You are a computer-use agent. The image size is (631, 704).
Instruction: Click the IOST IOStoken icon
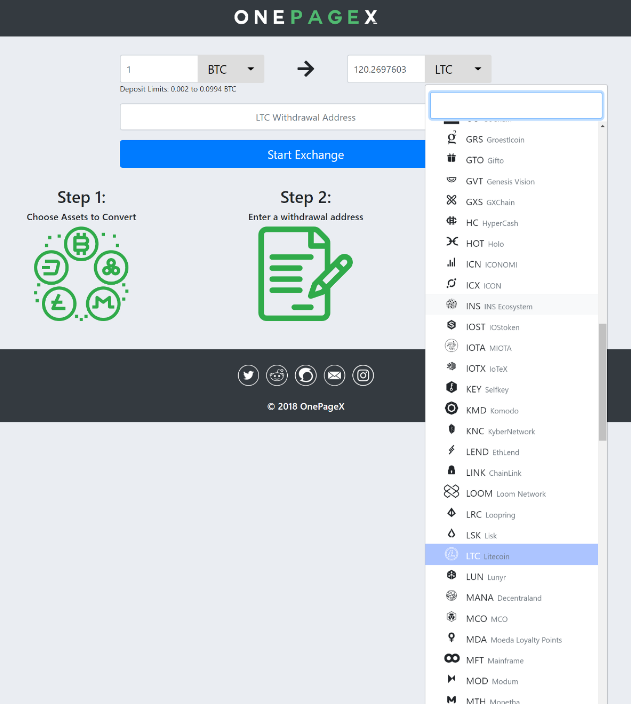(451, 325)
